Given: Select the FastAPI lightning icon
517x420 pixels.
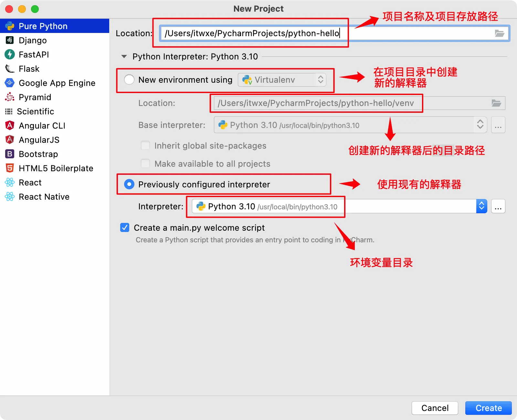Looking at the screenshot, I should 10,54.
